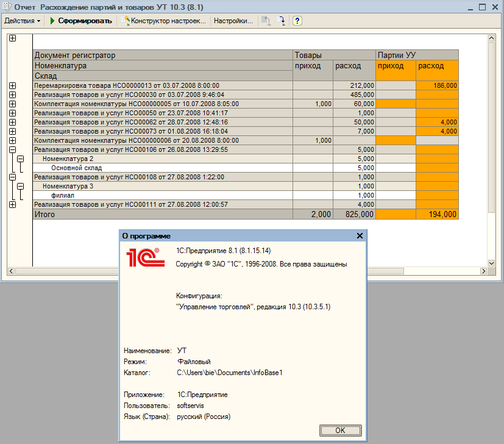Open help with the question mark icon

pyautogui.click(x=297, y=21)
